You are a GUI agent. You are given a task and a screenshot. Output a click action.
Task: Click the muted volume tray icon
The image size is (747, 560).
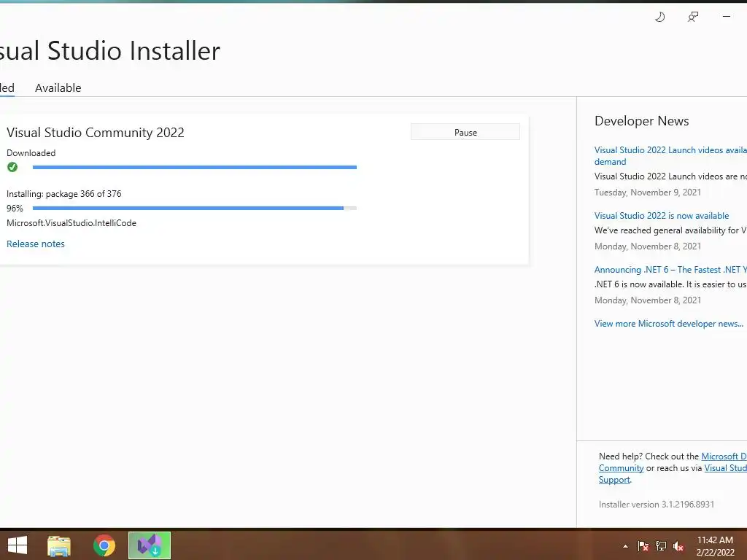pos(678,546)
